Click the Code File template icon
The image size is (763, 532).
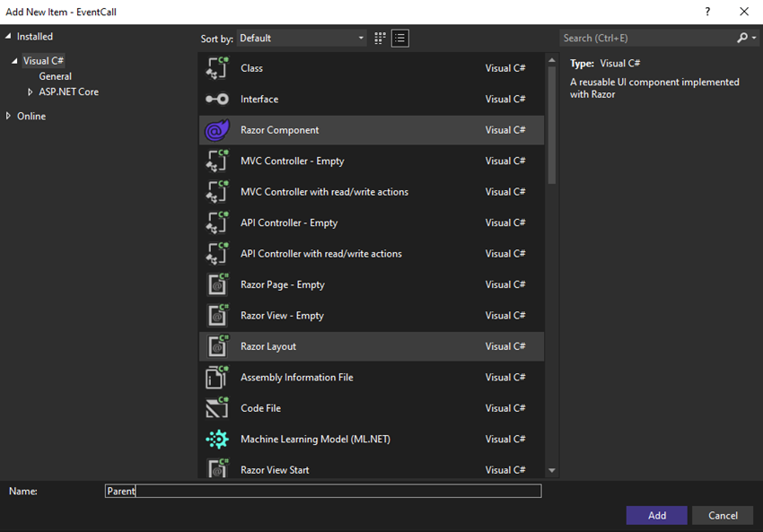click(217, 408)
